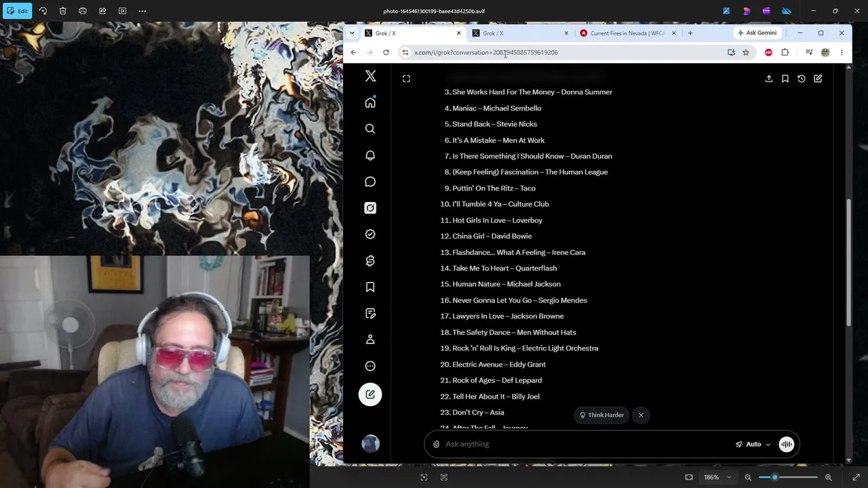Open the verified checkmark icon in X sidebar
Image resolution: width=868 pixels, height=488 pixels.
click(x=370, y=235)
